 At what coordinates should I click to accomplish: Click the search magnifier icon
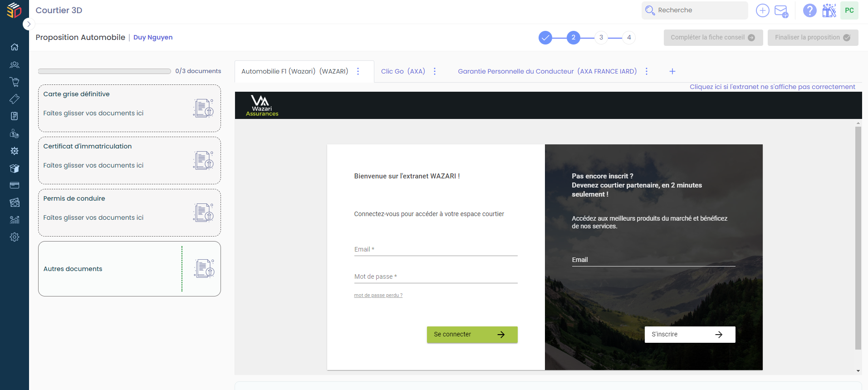650,10
